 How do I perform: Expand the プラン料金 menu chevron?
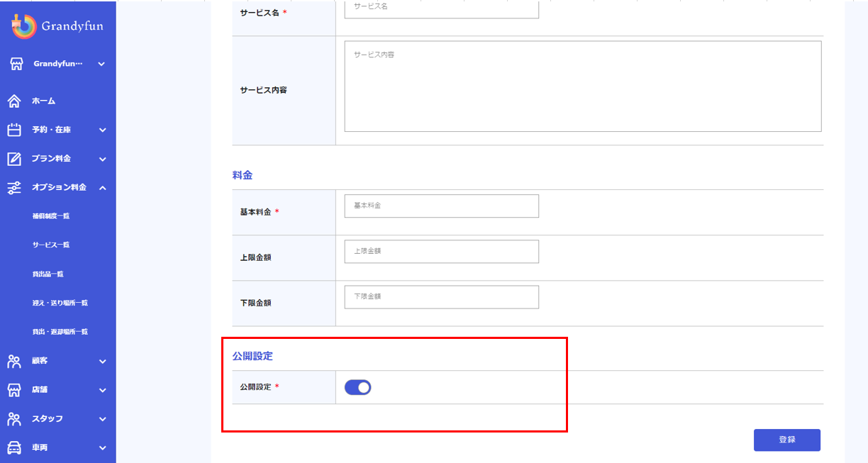[102, 159]
